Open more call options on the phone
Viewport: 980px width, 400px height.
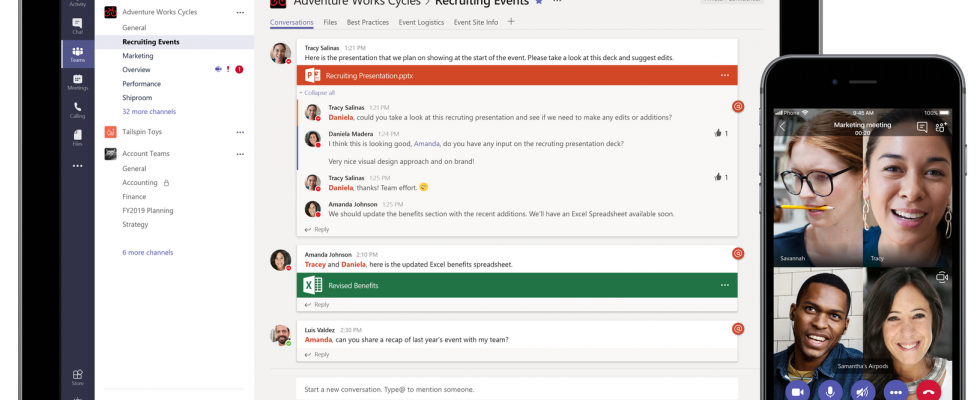click(896, 391)
